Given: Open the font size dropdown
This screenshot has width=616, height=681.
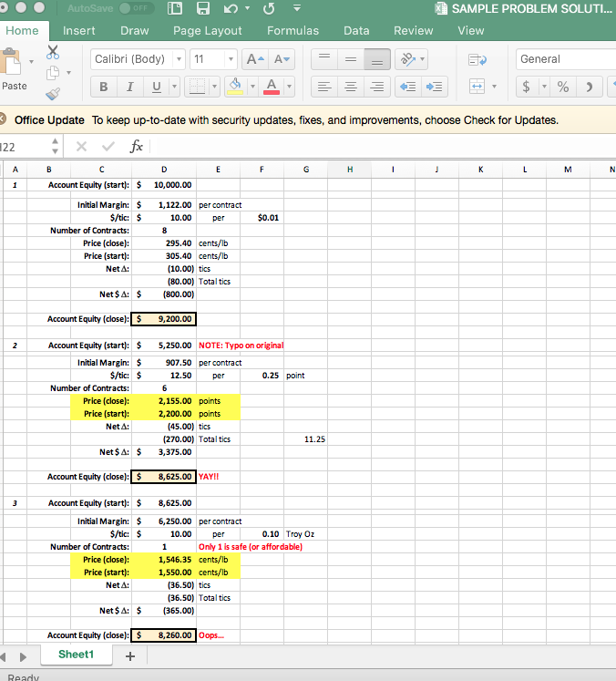Looking at the screenshot, I should tap(231, 59).
